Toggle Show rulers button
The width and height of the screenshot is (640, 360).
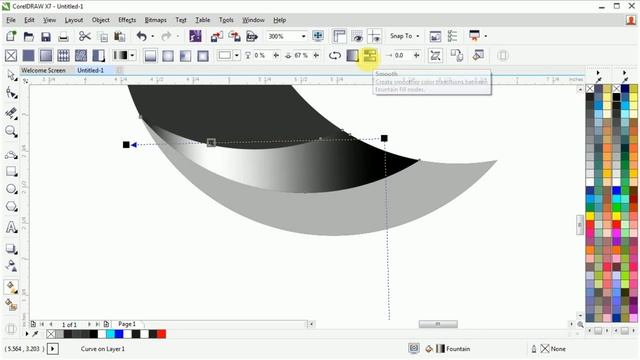[x=339, y=36]
